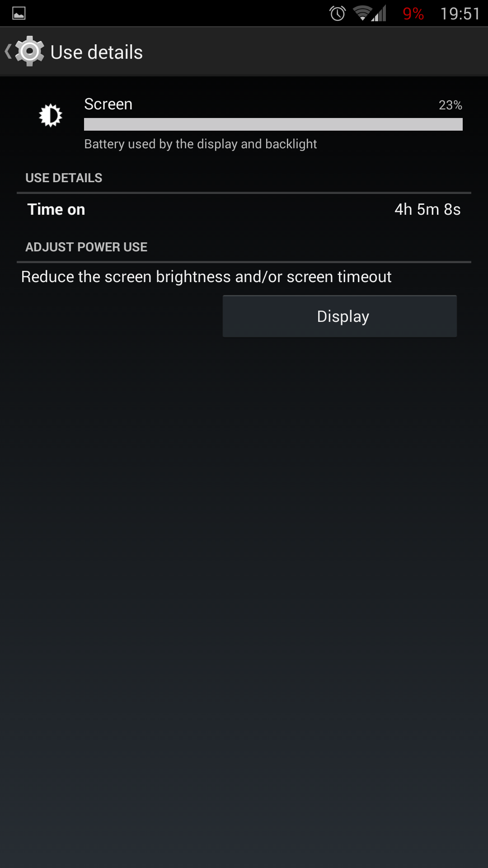This screenshot has height=868, width=488.
Task: Tap the USE DETAILS section header
Action: [x=64, y=178]
